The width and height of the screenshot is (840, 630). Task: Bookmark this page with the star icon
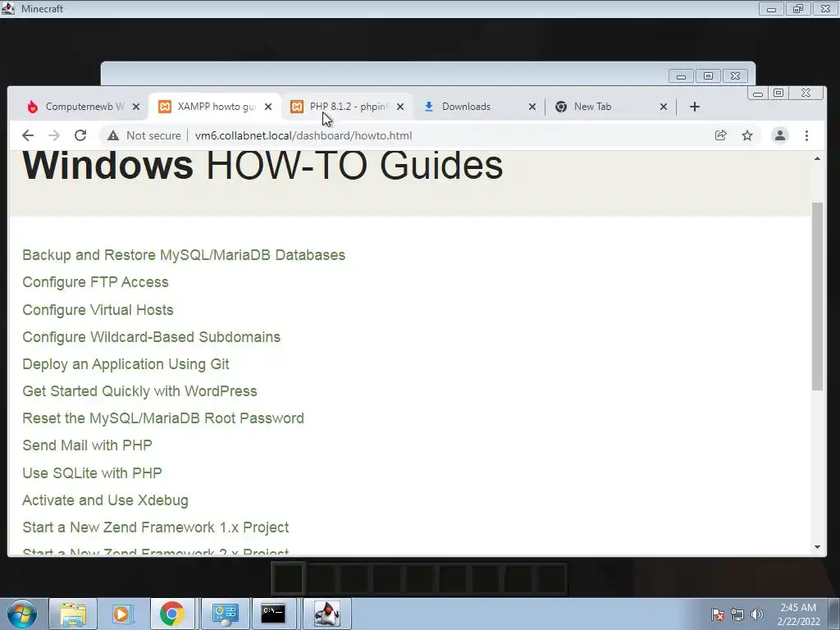tap(747, 135)
